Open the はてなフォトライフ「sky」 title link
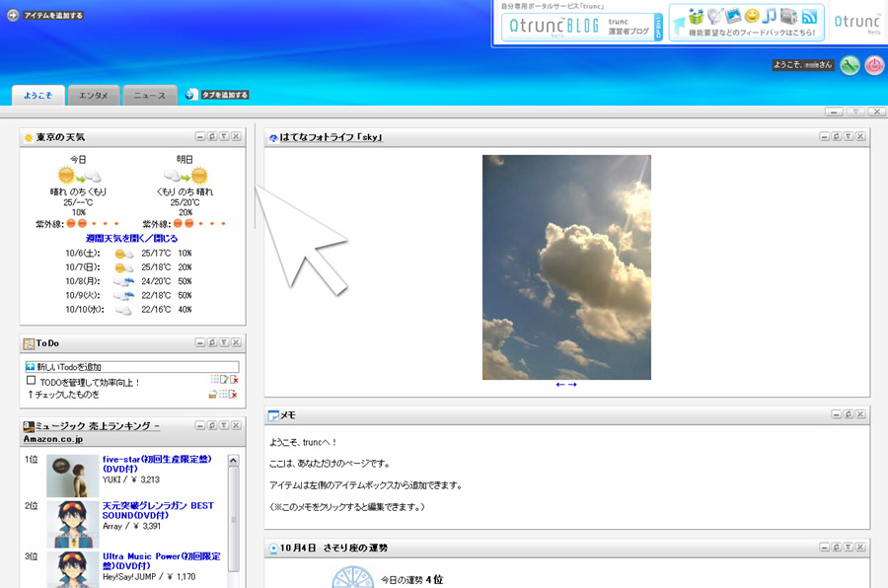Image resolution: width=888 pixels, height=588 pixels. 332,137
